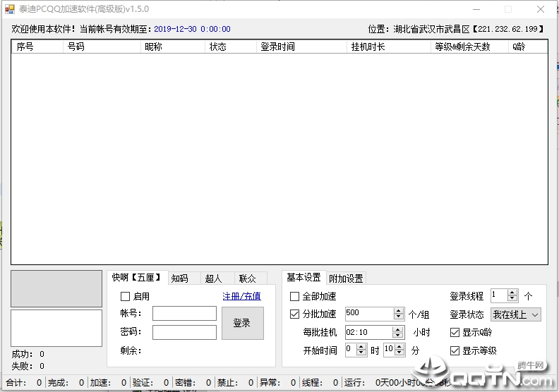Check the 全部加速 option
559x392 pixels.
(294, 296)
